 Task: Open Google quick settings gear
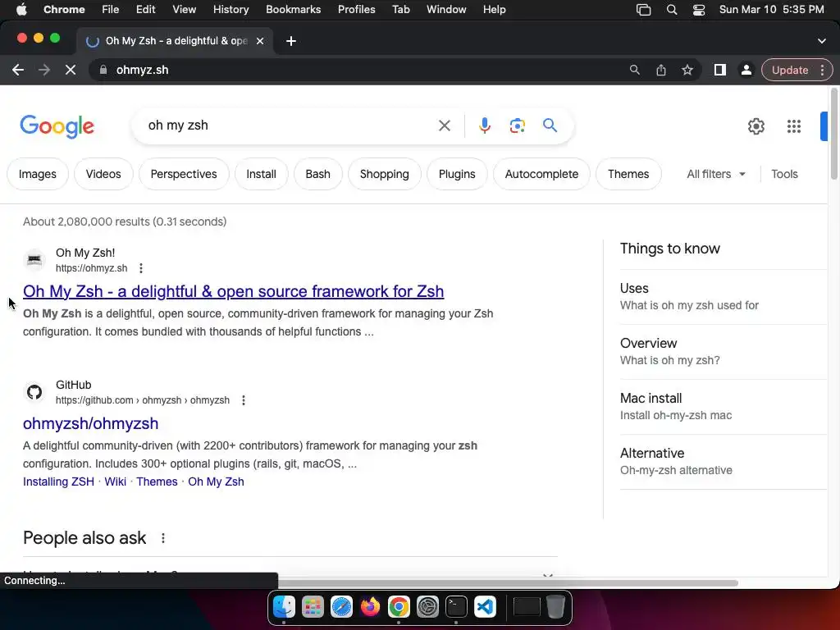tap(756, 126)
